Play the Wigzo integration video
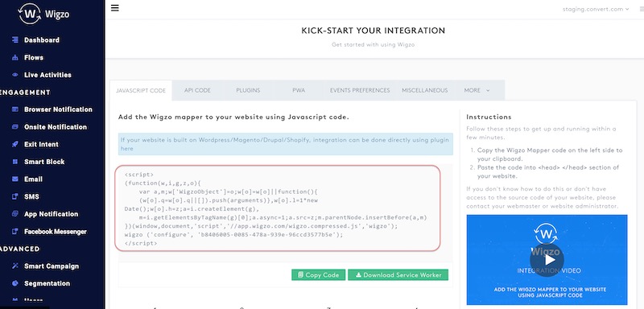The height and width of the screenshot is (309, 644). pyautogui.click(x=547, y=260)
